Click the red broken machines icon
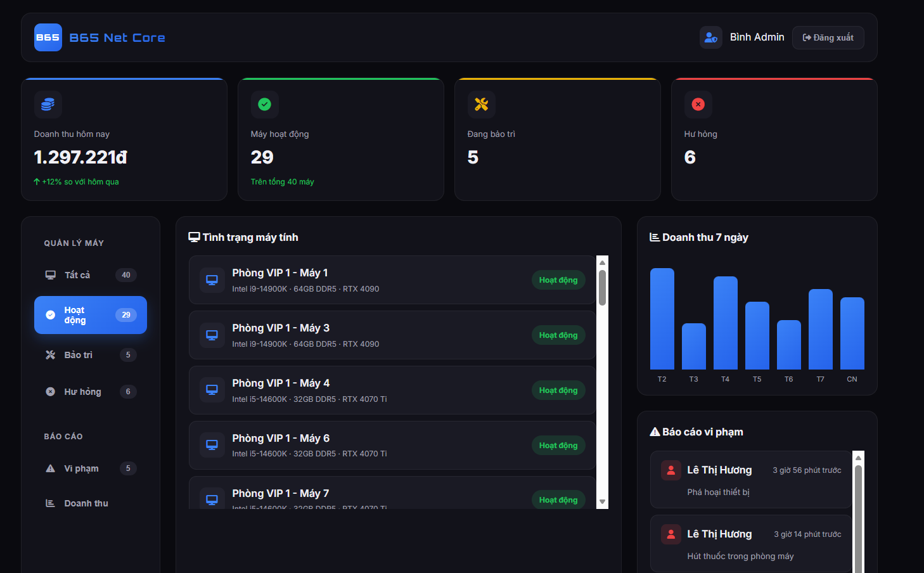The image size is (924, 573). [x=698, y=105]
